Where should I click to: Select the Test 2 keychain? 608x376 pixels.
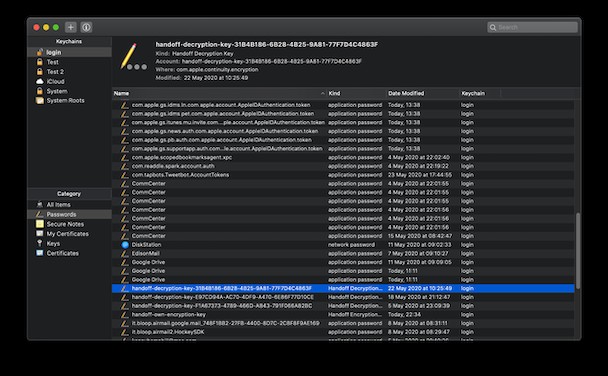pos(70,72)
